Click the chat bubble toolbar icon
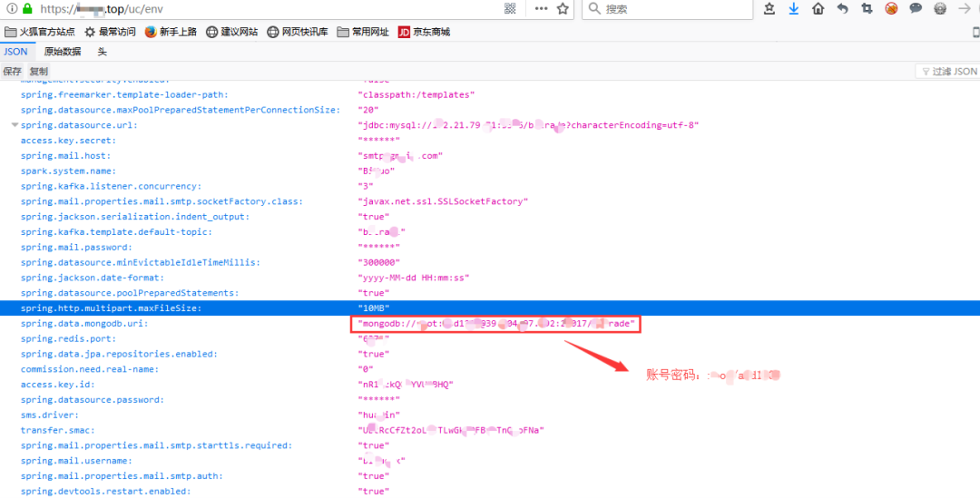This screenshot has height=498, width=980. pyautogui.click(x=916, y=9)
